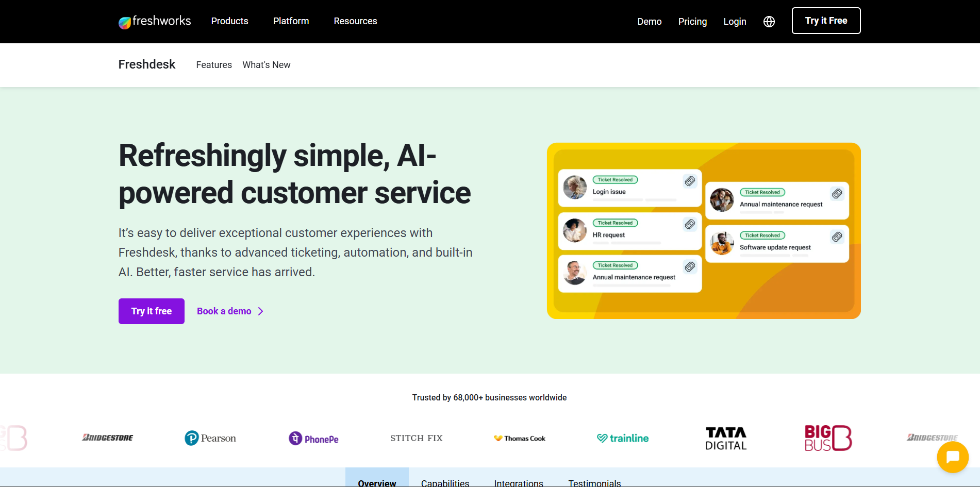This screenshot has width=980, height=487.
Task: Click the Freshworks logo
Action: click(x=155, y=21)
